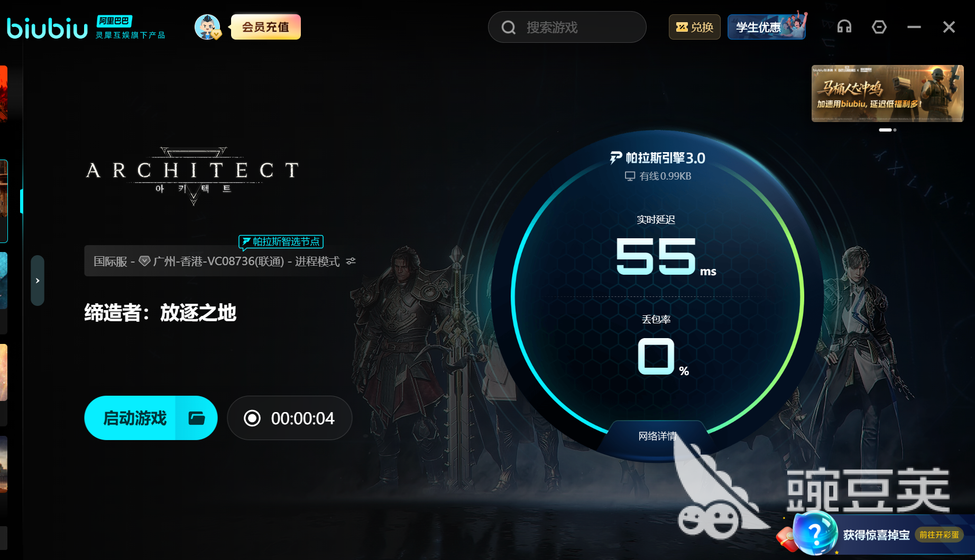
Task: Expand 网络详情 network details panel
Action: click(x=657, y=436)
